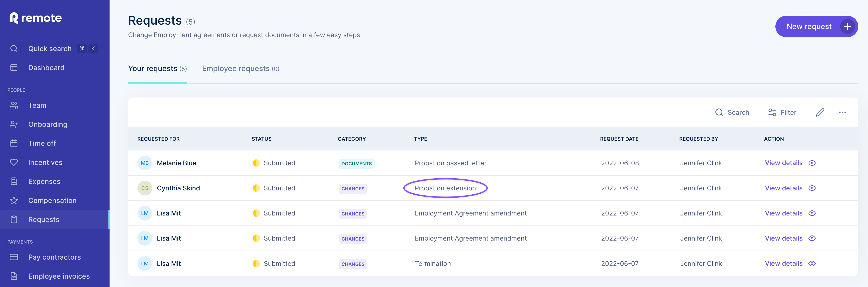This screenshot has height=287, width=868.
Task: Click the Melanie Blue name
Action: pos(176,163)
